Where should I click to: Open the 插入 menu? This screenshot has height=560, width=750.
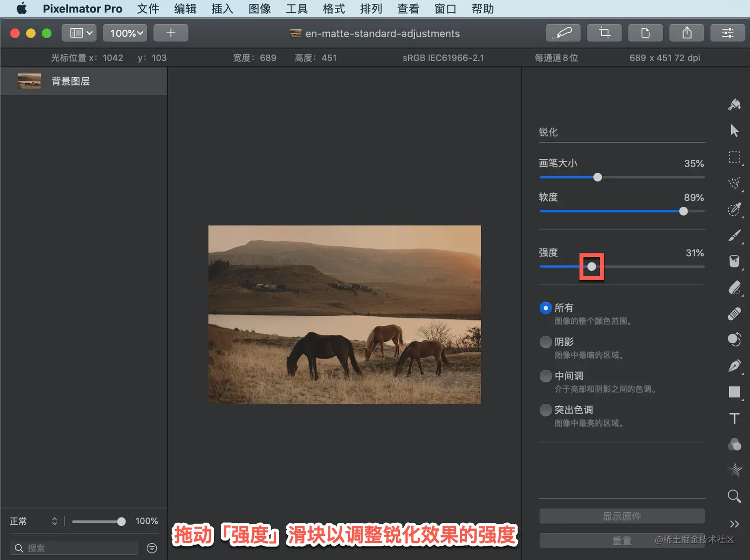(222, 8)
